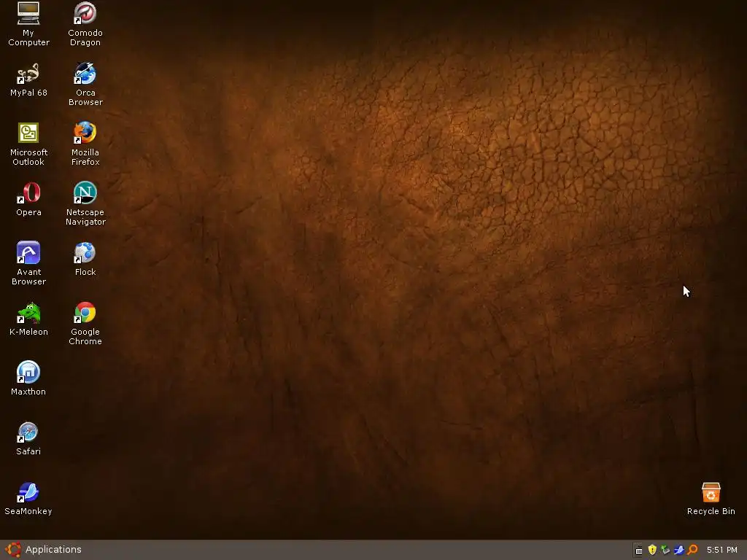Select the orange Recycle Bin icon
747x560 pixels.
point(711,492)
